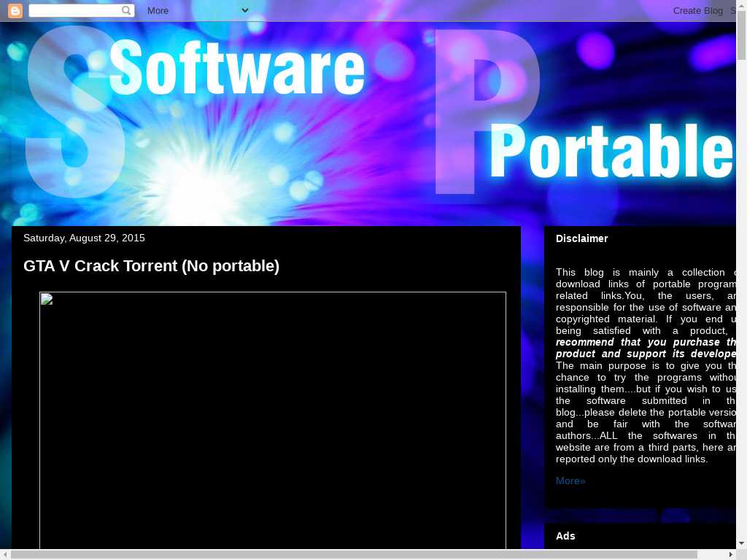
Task: Click the broken image icon in post
Action: [x=47, y=299]
